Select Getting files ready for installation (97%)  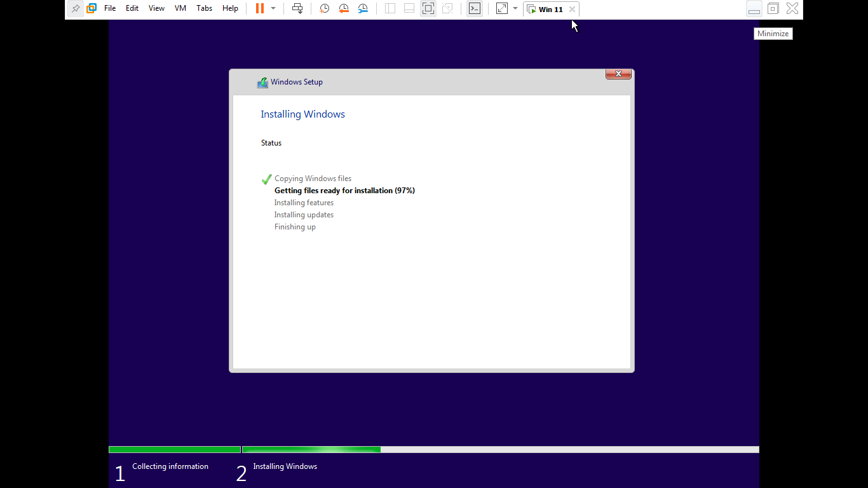[344, 191]
